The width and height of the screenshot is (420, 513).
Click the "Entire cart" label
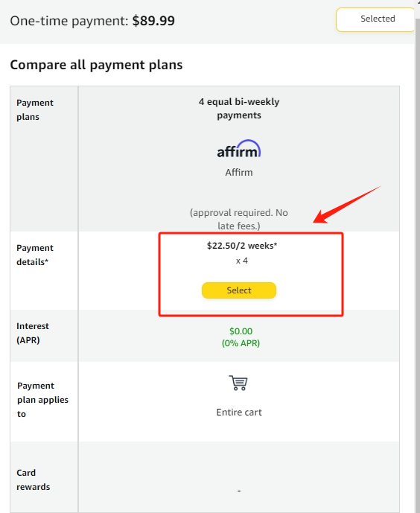point(239,412)
